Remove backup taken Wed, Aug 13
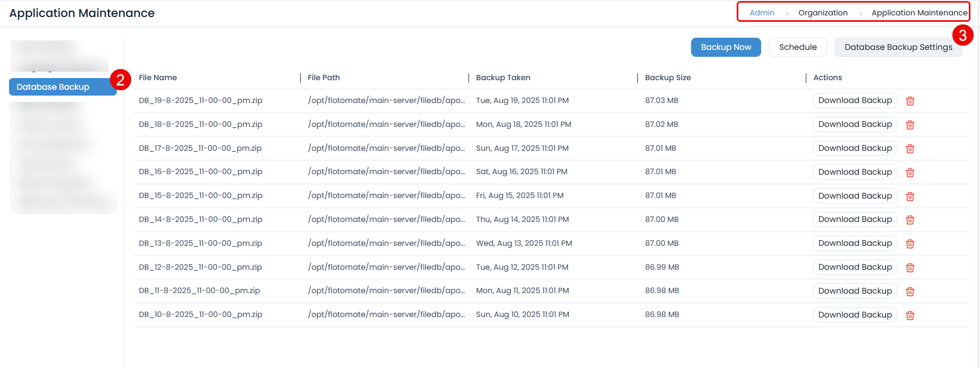 910,244
